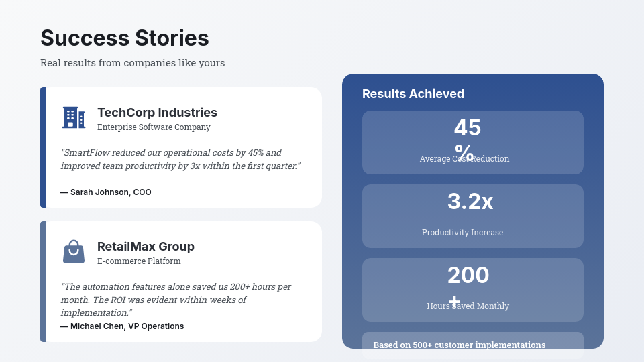Select the TechCorp Industries heading

157,113
